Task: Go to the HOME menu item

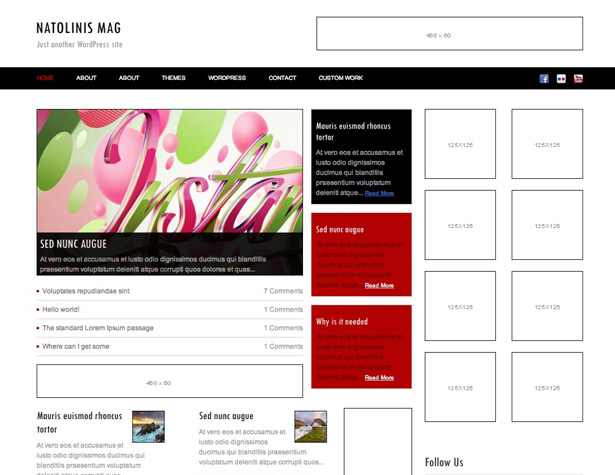Action: [x=45, y=78]
